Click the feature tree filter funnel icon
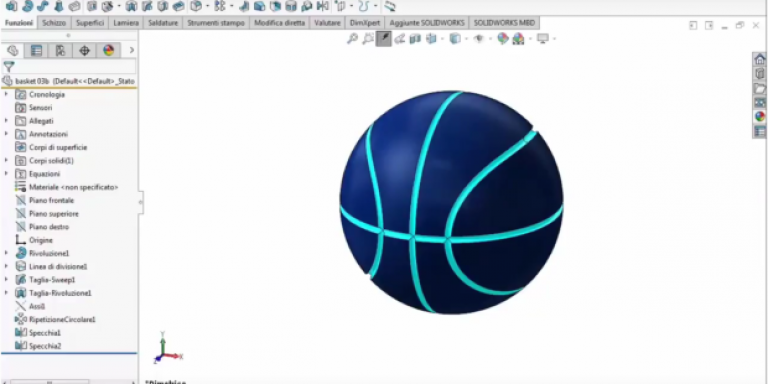 (9, 66)
